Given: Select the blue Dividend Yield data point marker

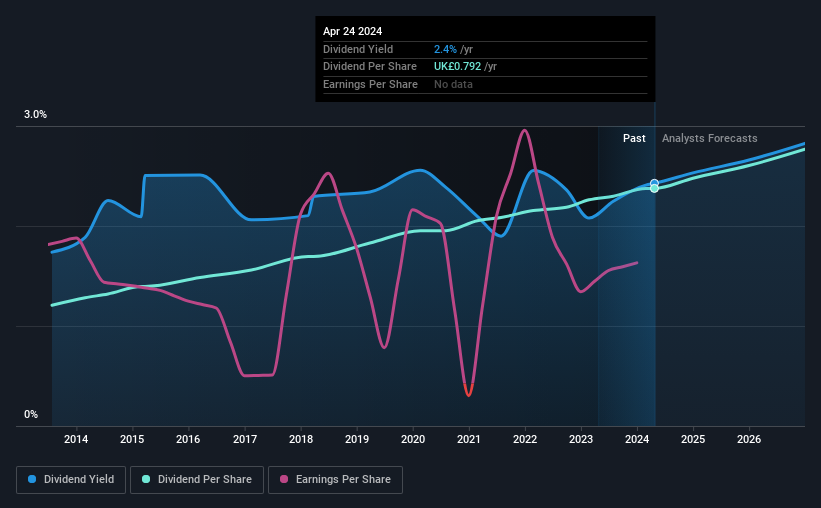Looking at the screenshot, I should pos(654,183).
